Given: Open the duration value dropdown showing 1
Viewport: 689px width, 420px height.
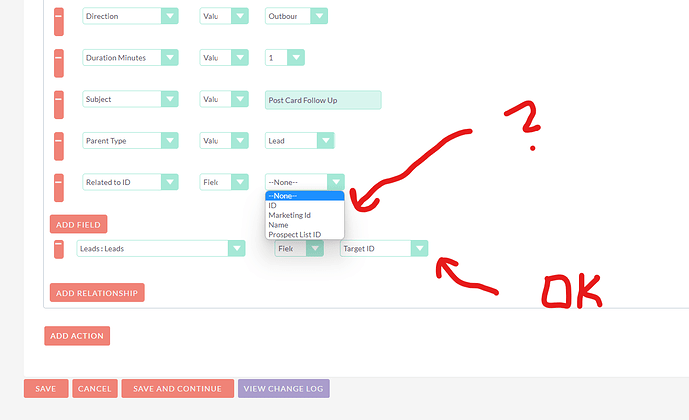Looking at the screenshot, I should (x=285, y=58).
